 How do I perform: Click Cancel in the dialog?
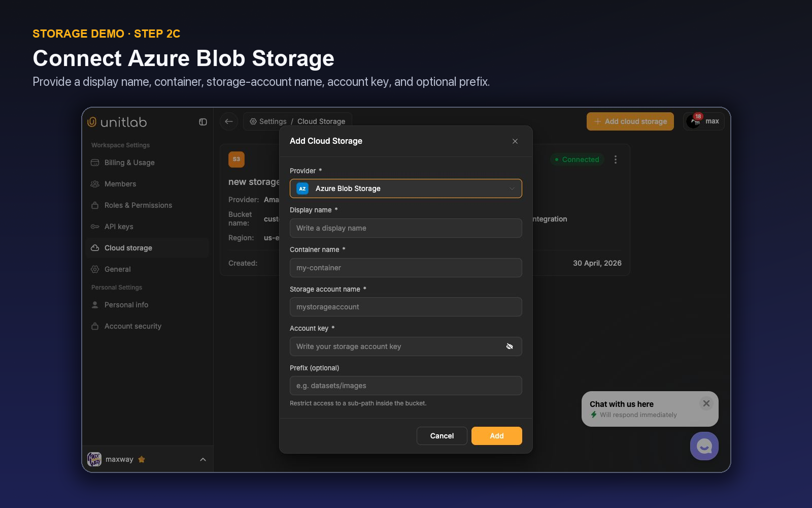(442, 436)
